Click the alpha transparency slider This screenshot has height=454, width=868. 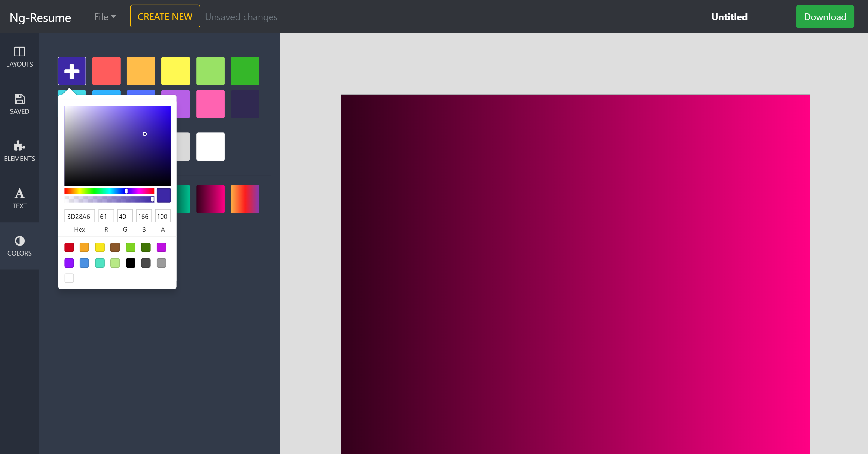(x=108, y=200)
